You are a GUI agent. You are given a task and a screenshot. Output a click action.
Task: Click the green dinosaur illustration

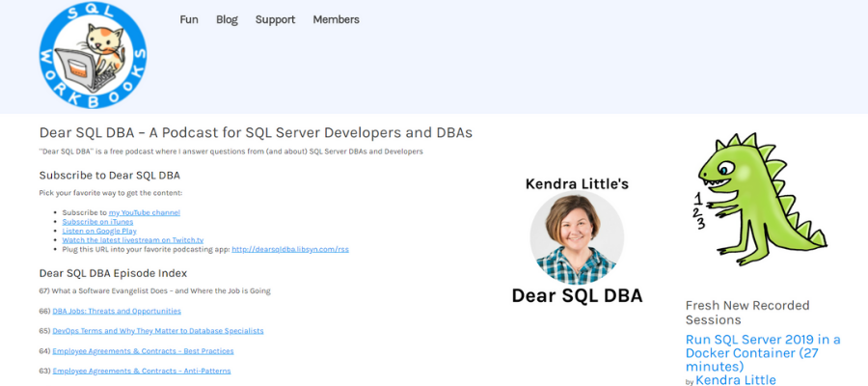tap(760, 200)
